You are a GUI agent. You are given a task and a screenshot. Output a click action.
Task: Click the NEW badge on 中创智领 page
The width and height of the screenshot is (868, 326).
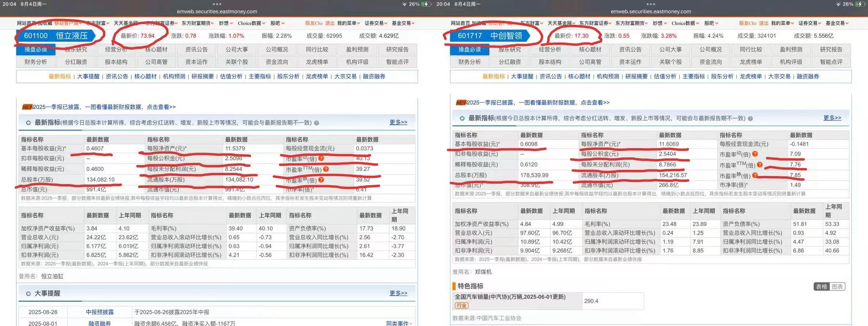click(x=461, y=103)
